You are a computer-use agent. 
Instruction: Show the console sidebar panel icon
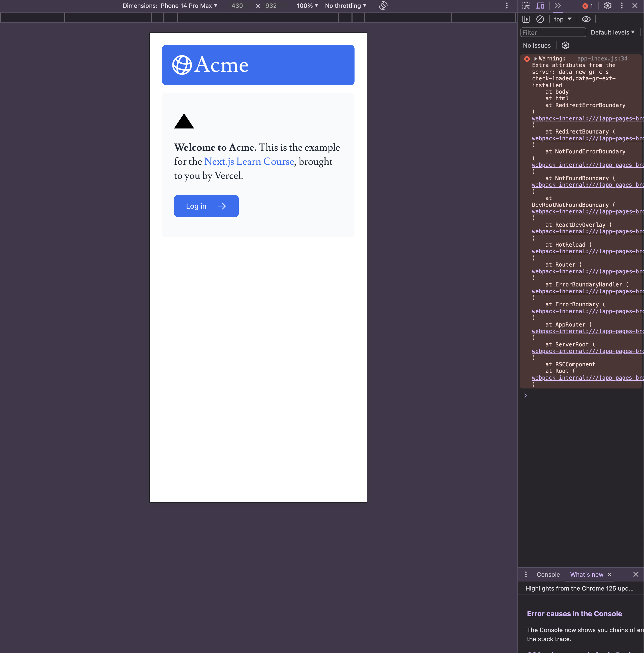coord(526,19)
